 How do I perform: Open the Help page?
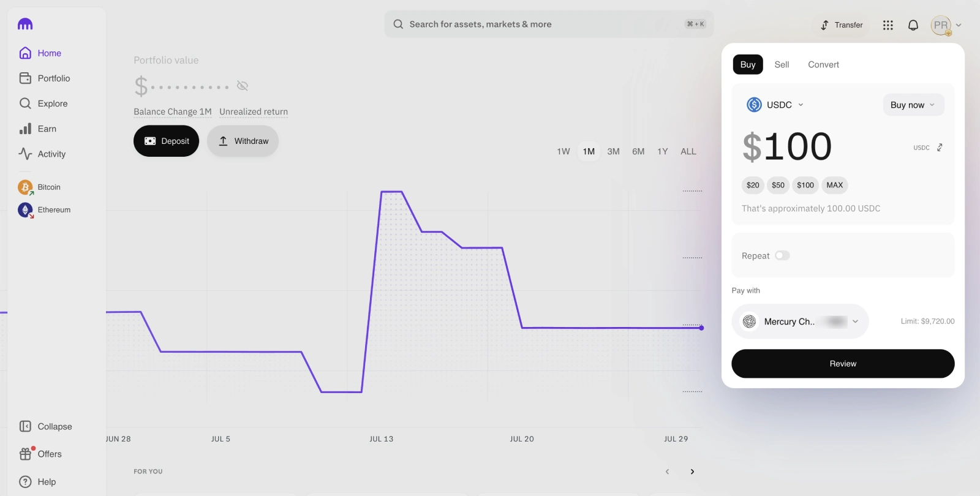point(38,481)
